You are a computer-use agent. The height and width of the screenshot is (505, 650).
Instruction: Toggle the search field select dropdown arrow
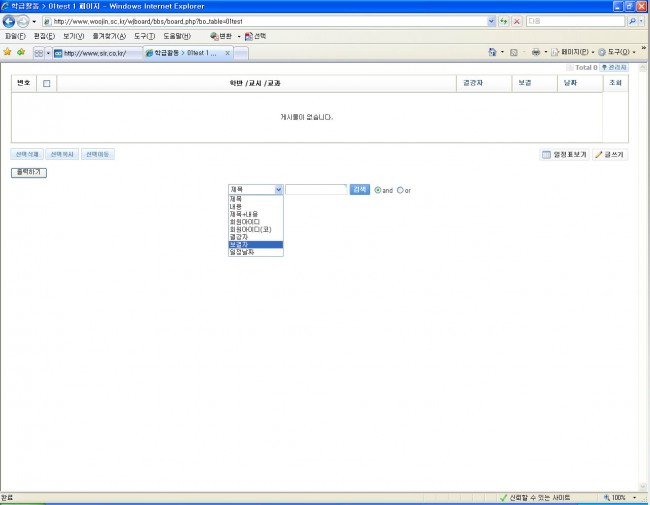[x=279, y=189]
